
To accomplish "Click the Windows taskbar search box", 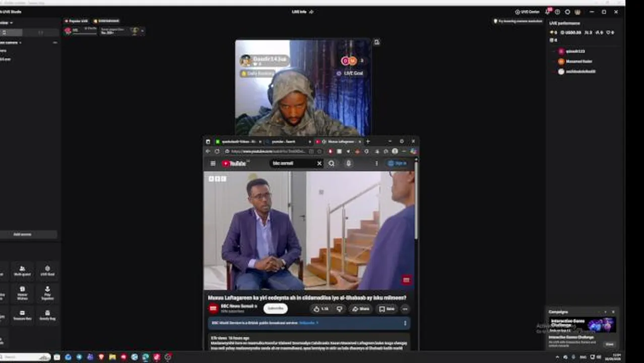I will (25, 357).
